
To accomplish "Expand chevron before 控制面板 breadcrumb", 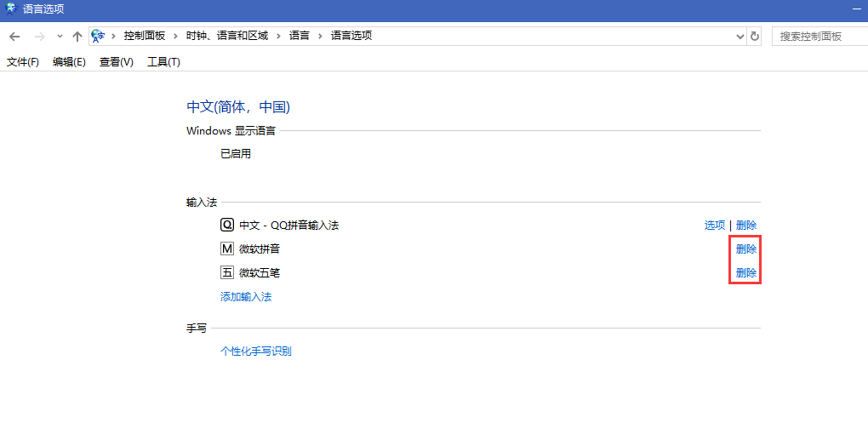I will point(113,36).
